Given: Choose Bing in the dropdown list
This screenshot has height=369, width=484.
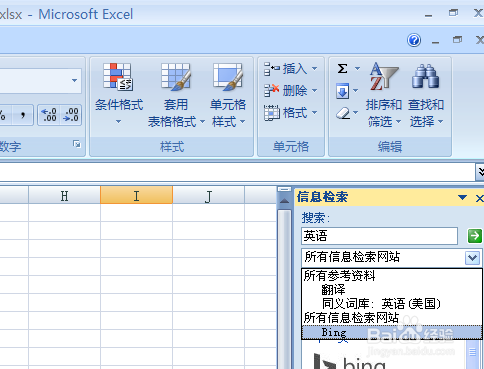Looking at the screenshot, I should (x=392, y=332).
